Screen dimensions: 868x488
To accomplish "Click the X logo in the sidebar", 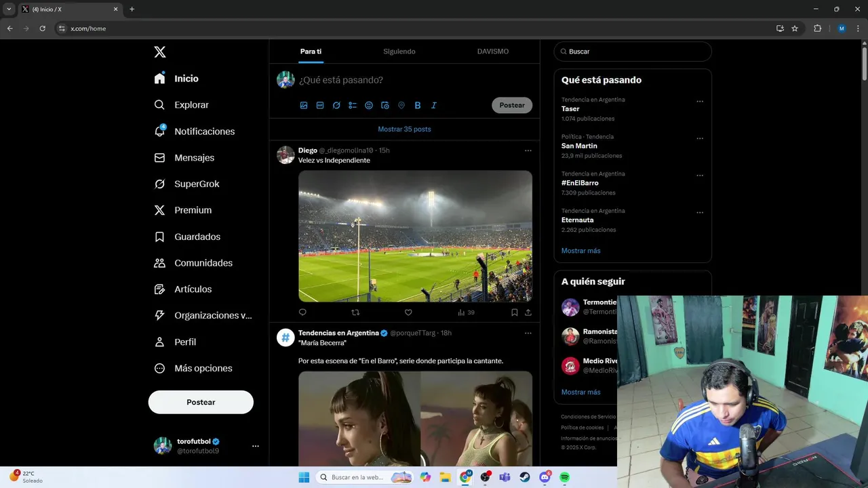I will [159, 52].
